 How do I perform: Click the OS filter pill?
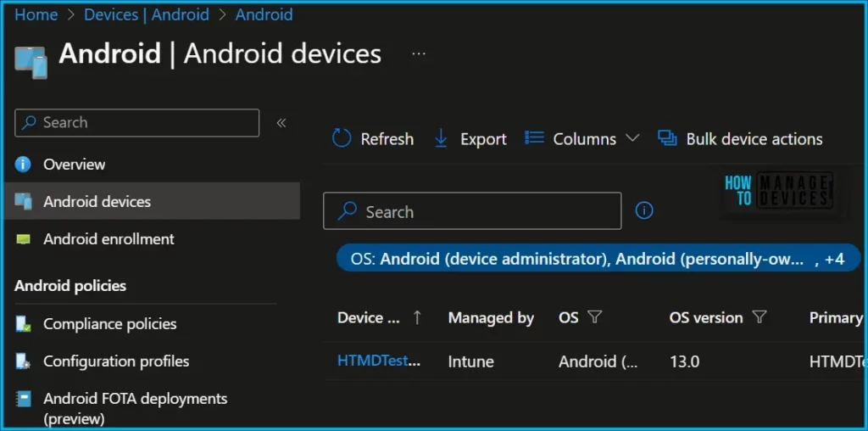598,259
